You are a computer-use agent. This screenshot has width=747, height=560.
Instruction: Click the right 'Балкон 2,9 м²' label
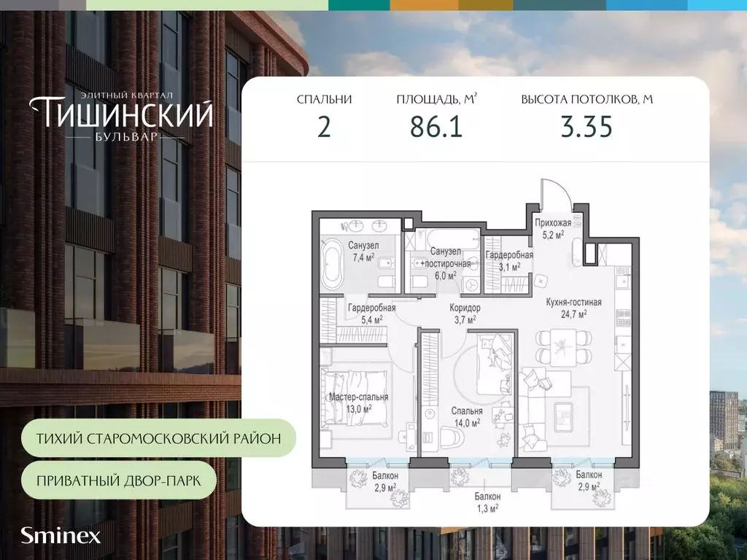point(589,481)
